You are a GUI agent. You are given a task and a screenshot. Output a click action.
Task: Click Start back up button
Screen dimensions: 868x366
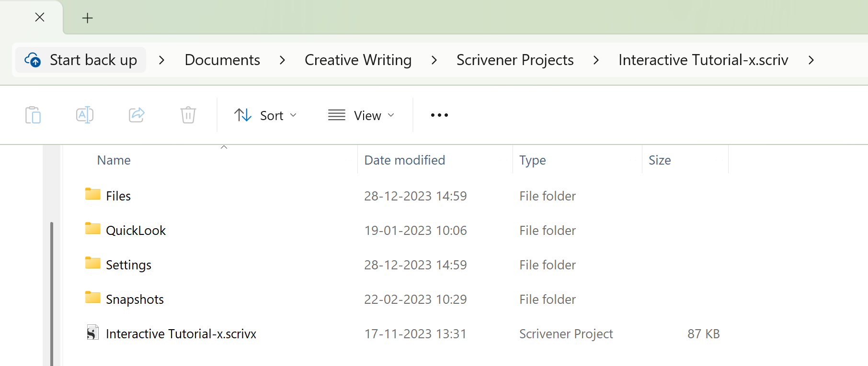click(x=80, y=60)
